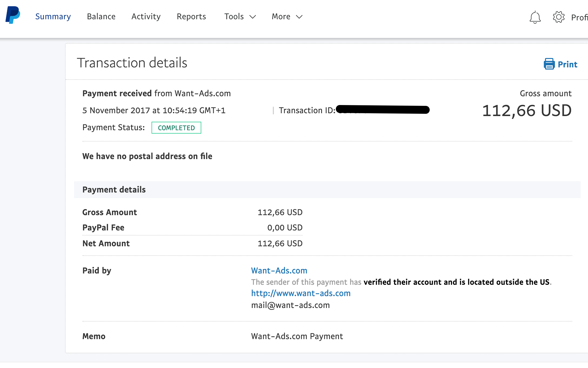Click the printer icon next to Print
588x368 pixels.
coord(549,64)
